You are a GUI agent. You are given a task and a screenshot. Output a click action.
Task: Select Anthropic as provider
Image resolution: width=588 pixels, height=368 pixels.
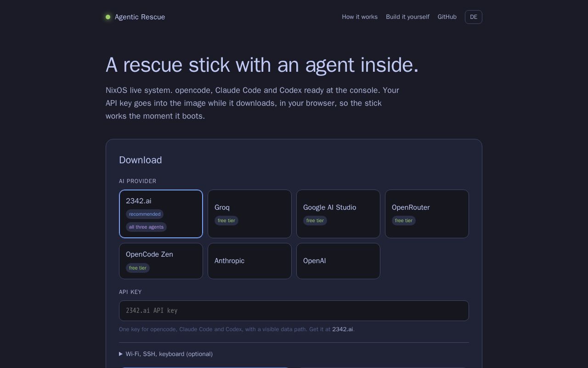click(249, 261)
